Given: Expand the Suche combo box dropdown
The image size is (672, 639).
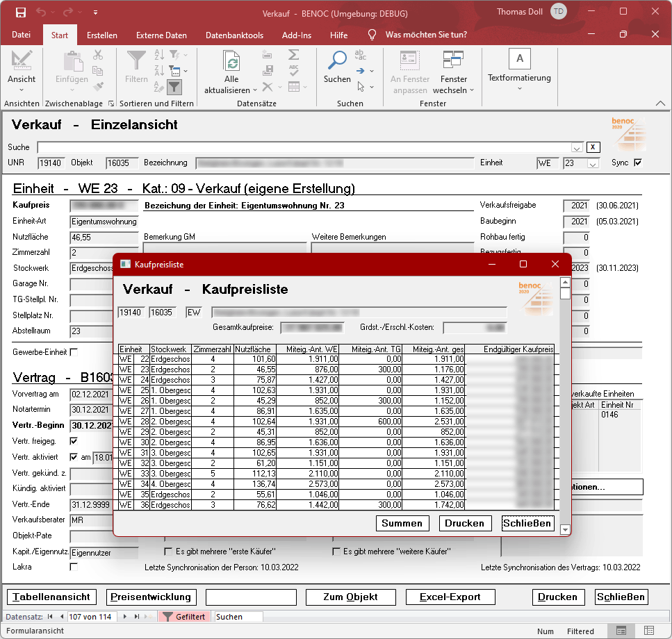Looking at the screenshot, I should tap(576, 147).
